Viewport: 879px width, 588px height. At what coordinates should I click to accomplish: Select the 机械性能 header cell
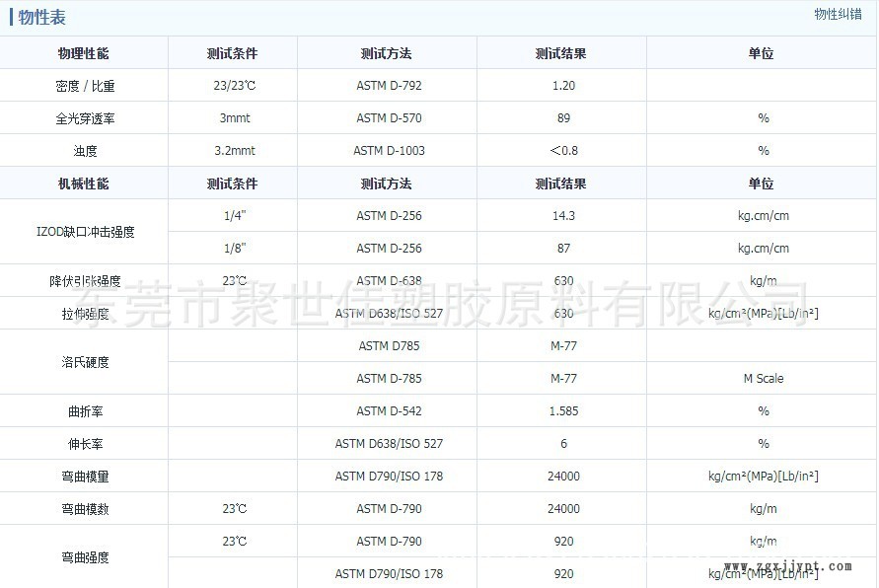[84, 184]
